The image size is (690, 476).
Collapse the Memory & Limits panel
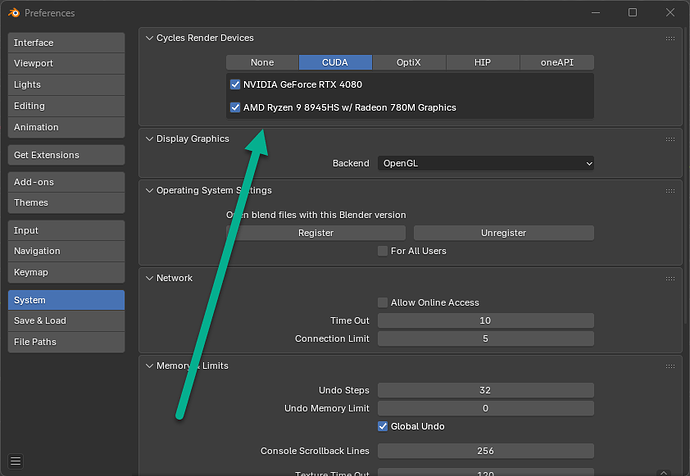[150, 366]
